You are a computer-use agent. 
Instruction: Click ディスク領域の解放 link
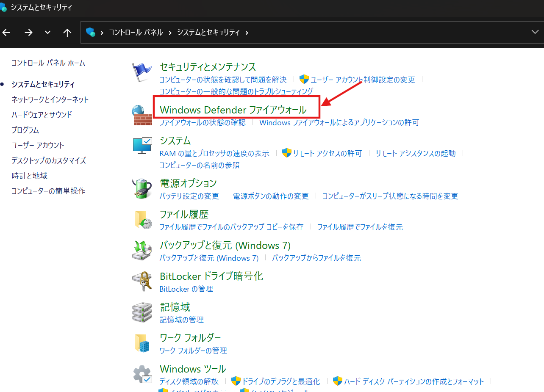click(x=189, y=382)
